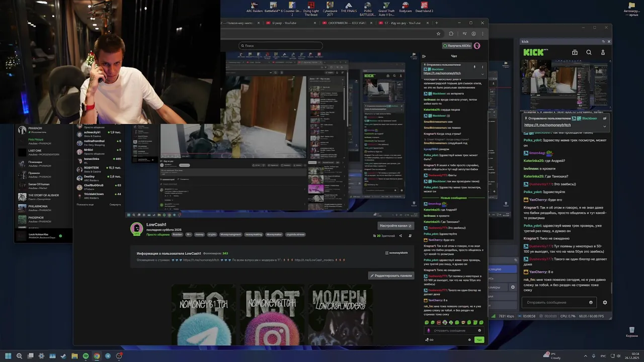The image size is (644, 362).
Task: Open chat settings gear in Kick popup
Action: (605, 303)
